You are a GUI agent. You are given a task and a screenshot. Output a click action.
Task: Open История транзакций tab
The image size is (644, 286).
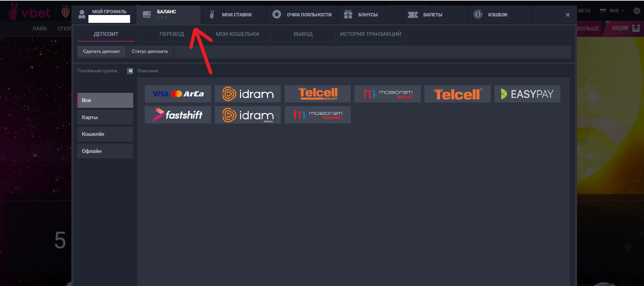(370, 34)
